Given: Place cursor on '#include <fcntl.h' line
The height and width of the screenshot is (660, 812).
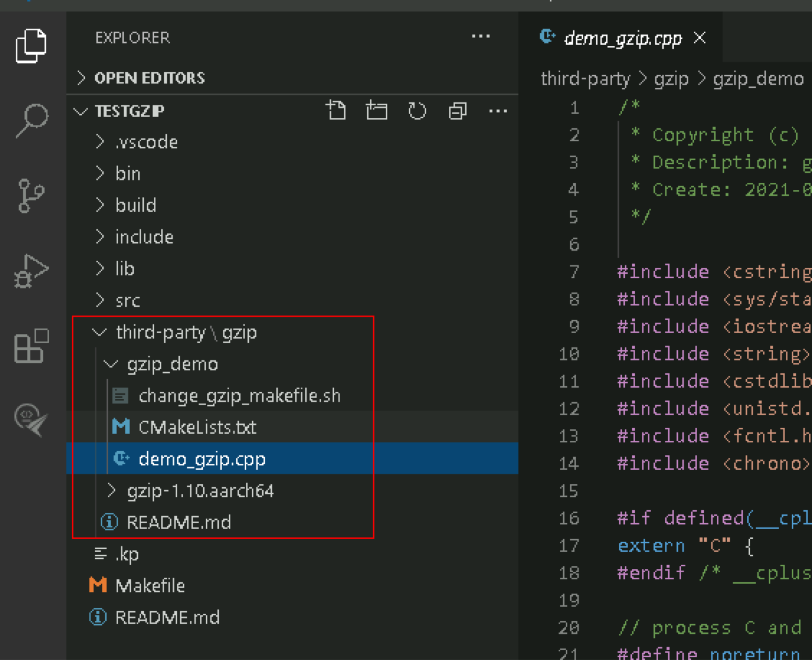Looking at the screenshot, I should tap(714, 436).
